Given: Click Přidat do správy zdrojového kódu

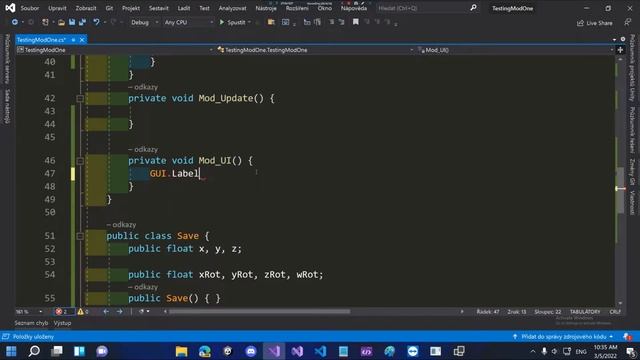Looking at the screenshot, I should 563,337.
